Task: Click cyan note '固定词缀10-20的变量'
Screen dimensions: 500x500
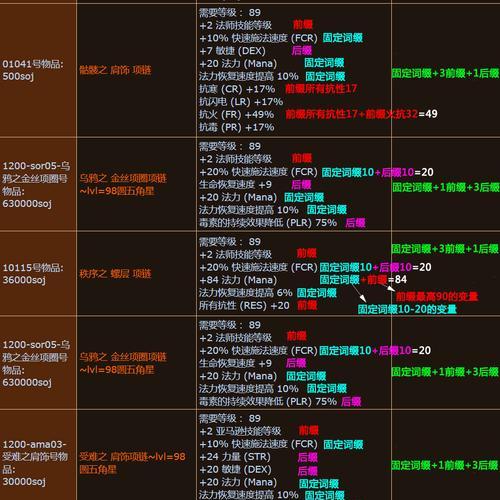Action: pyautogui.click(x=407, y=309)
